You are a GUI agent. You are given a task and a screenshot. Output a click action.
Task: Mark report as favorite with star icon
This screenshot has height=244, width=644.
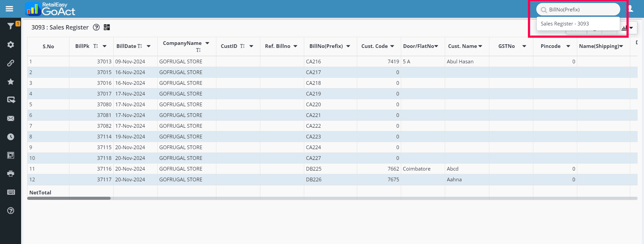(11, 81)
